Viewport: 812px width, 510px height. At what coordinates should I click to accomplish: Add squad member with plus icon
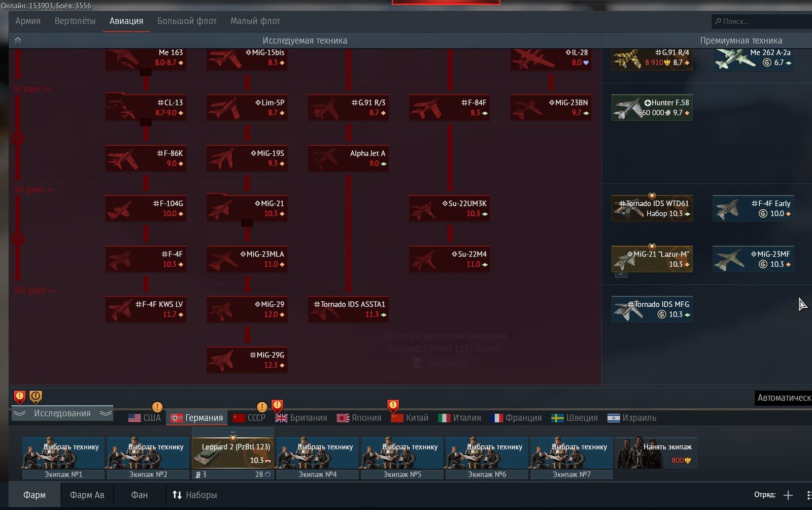coord(788,495)
